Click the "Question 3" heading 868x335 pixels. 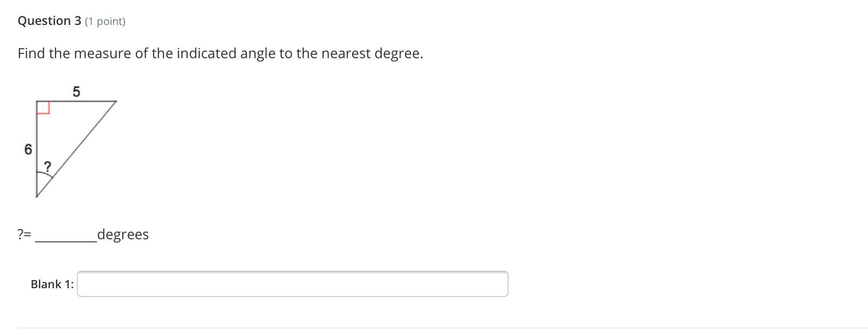pyautogui.click(x=49, y=21)
